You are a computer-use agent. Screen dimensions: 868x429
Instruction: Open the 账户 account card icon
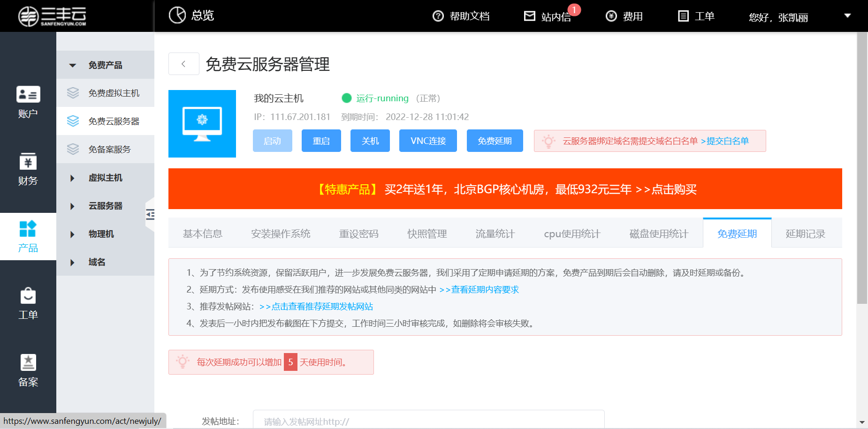click(28, 94)
